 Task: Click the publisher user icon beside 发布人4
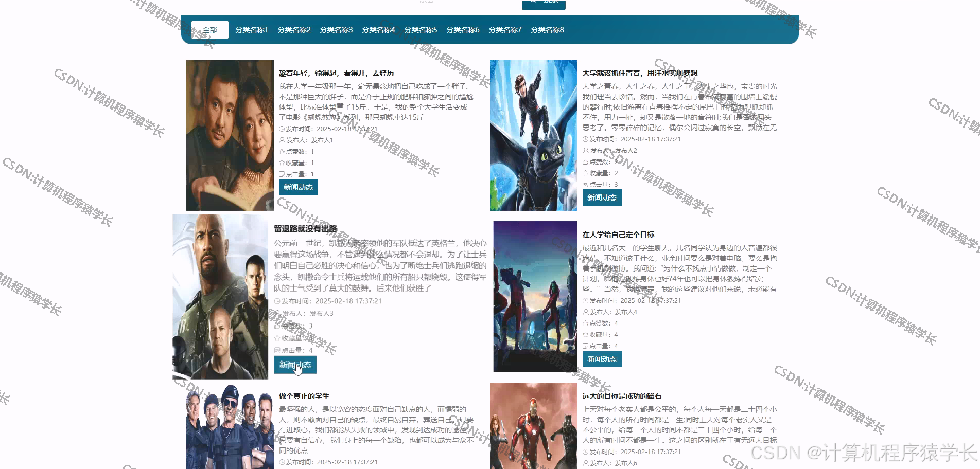click(585, 312)
